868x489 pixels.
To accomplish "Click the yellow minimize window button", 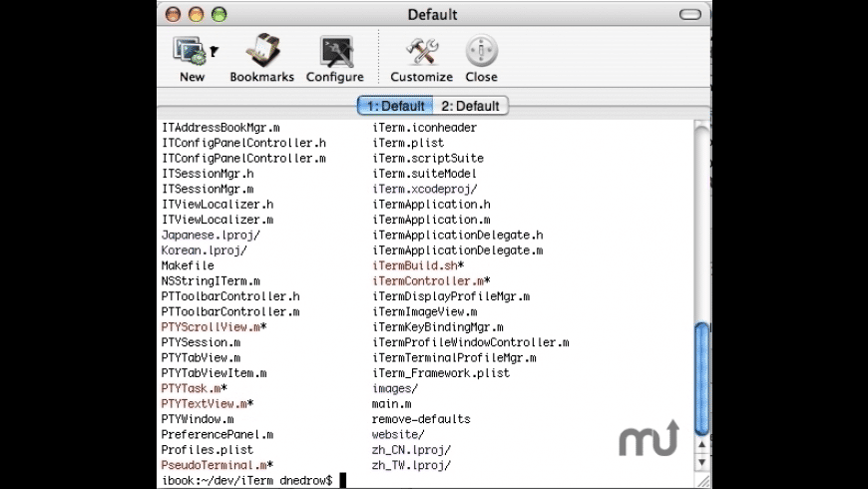I will pyautogui.click(x=196, y=14).
